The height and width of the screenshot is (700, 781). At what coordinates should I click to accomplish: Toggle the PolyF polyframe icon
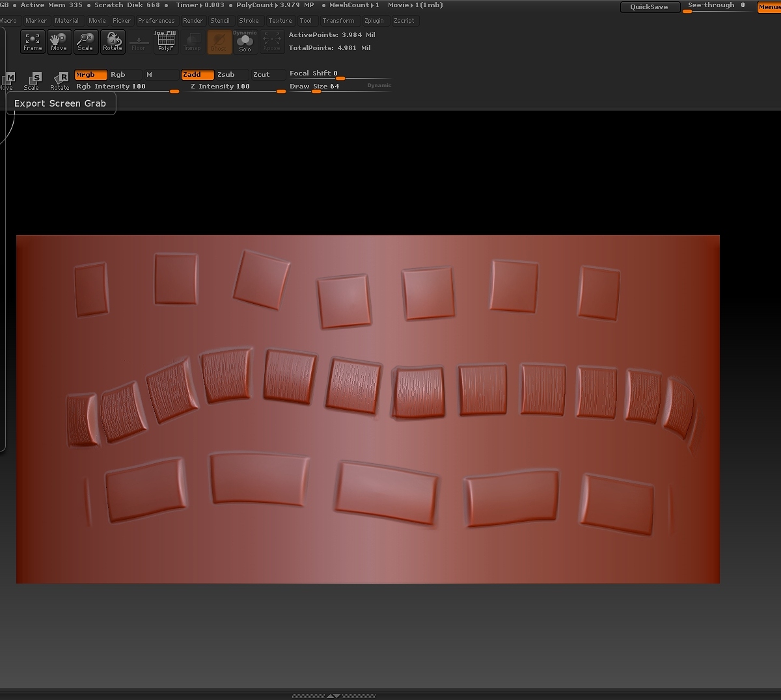pyautogui.click(x=165, y=42)
